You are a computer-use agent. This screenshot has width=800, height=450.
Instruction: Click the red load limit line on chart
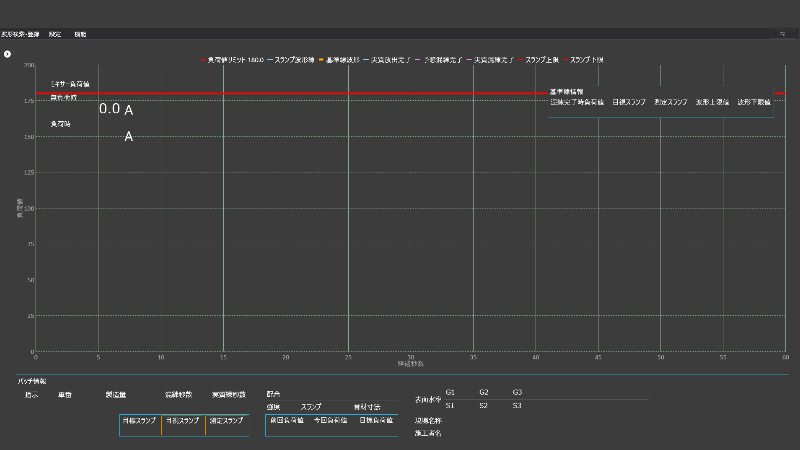click(x=300, y=93)
